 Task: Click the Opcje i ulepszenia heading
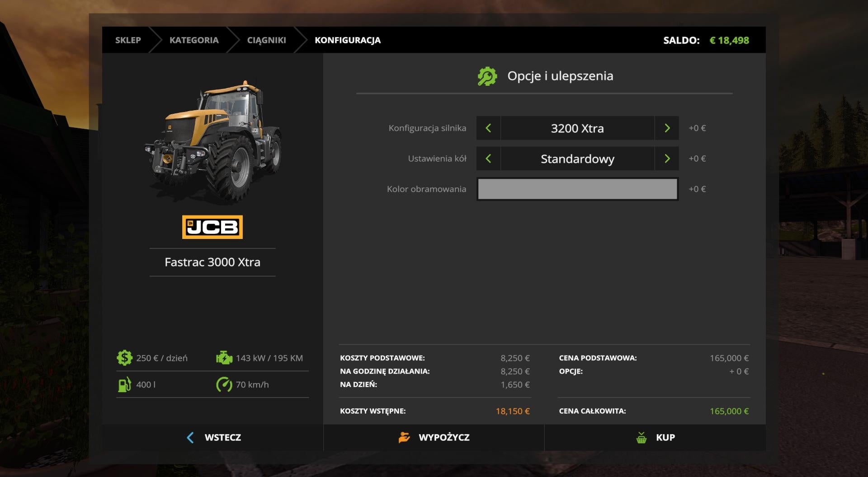point(560,76)
